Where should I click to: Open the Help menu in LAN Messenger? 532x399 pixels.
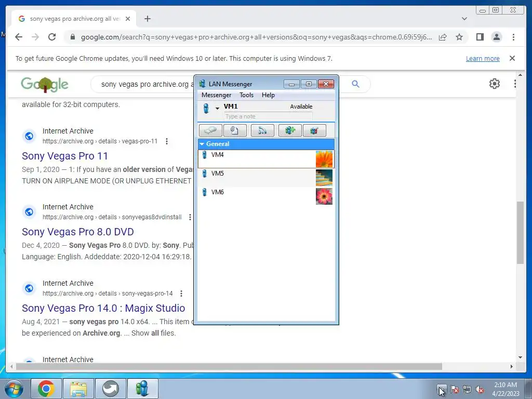268,95
